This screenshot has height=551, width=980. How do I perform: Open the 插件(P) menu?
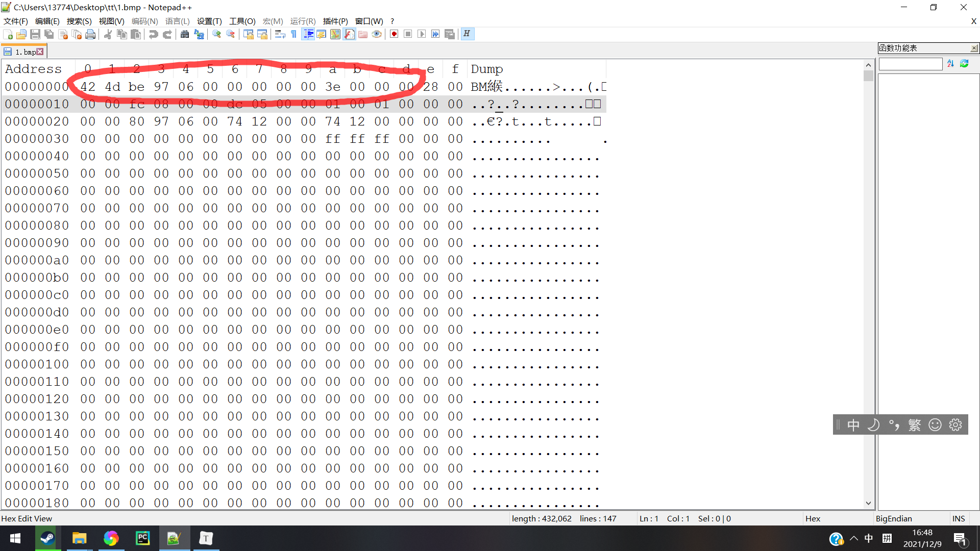[x=335, y=21]
